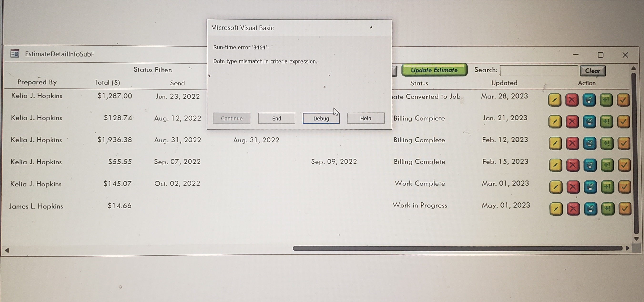This screenshot has height=302, width=644.
Task: Click blue print icon in Converted to Job row
Action: pos(589,100)
